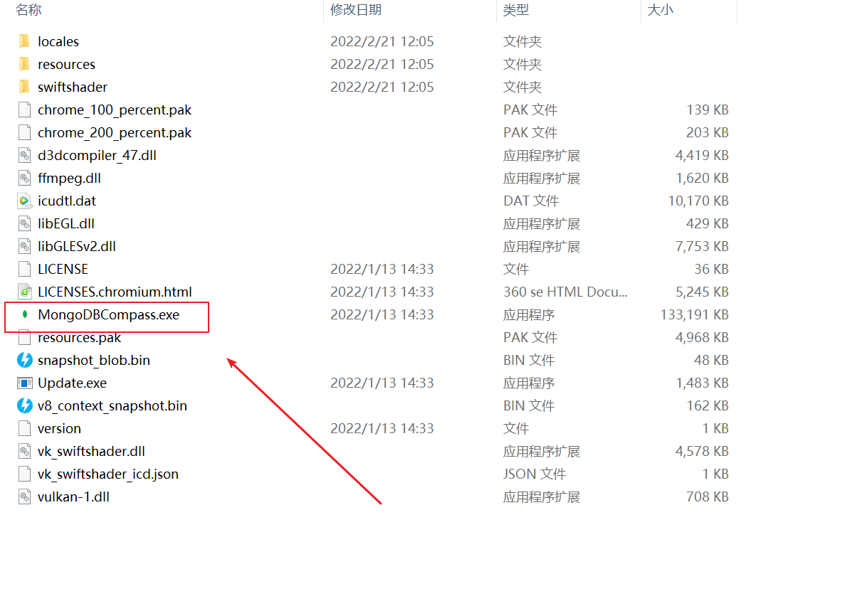Click the JSON 文件 type cell

click(535, 474)
